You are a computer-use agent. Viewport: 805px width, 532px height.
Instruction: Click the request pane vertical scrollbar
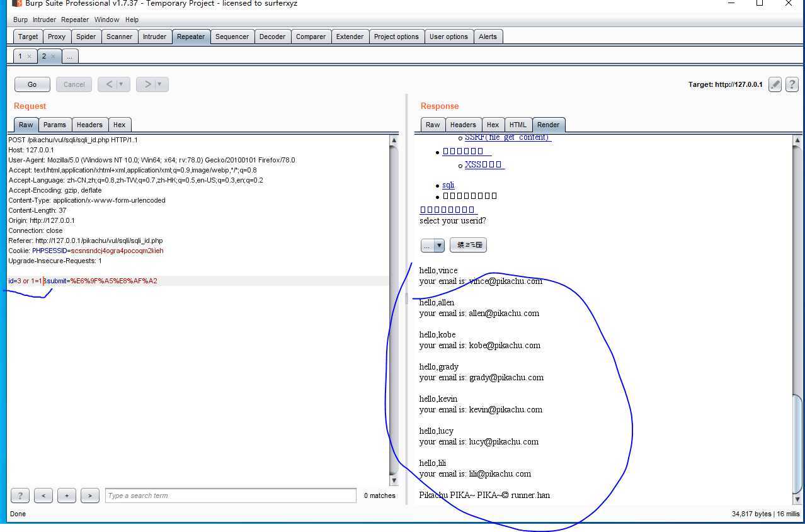coord(394,310)
